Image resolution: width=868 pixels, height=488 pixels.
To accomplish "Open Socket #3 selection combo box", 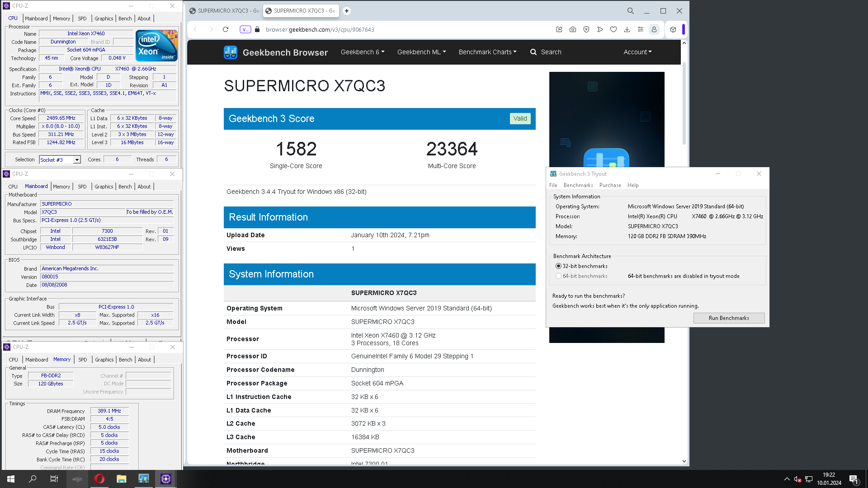I will pyautogui.click(x=60, y=160).
